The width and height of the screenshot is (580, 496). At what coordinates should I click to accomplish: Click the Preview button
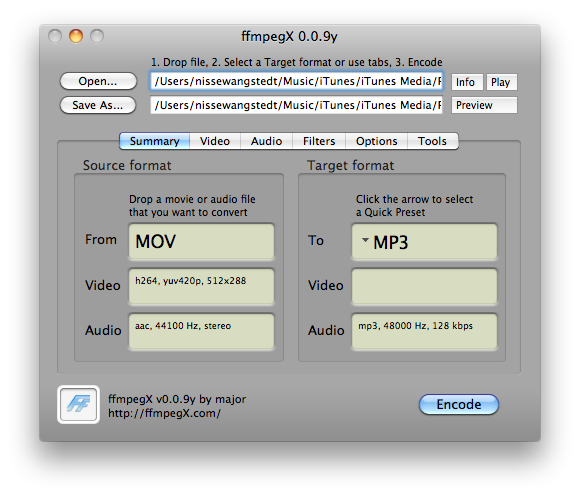(484, 105)
